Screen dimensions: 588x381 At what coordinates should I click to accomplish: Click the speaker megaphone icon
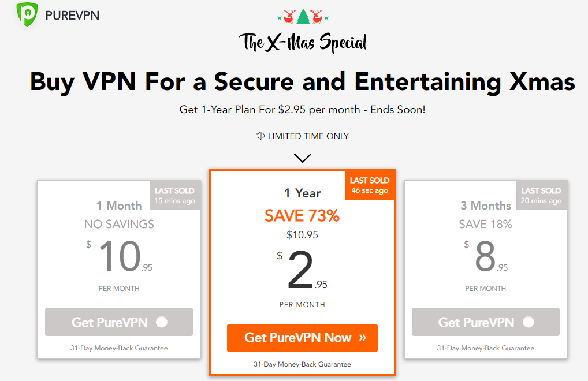tap(260, 136)
